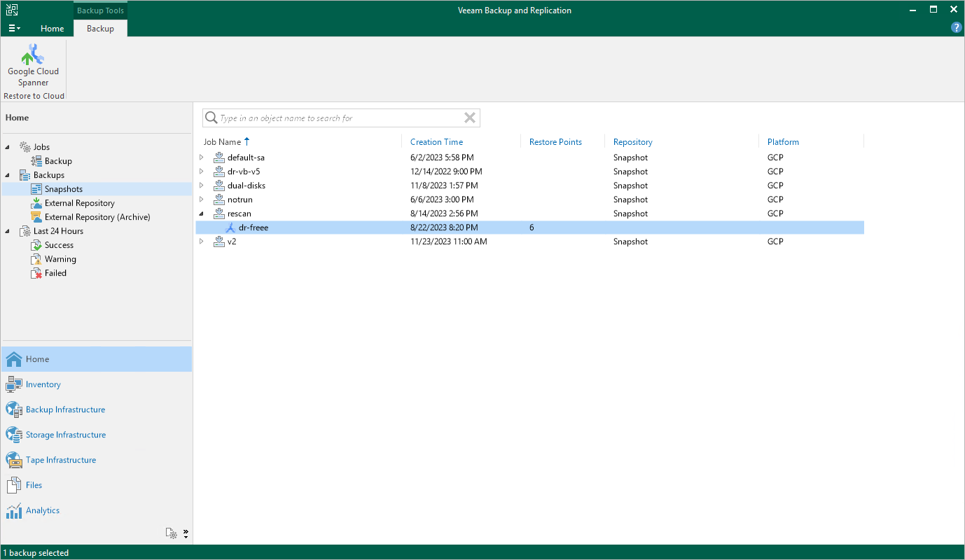Viewport: 965px width, 560px height.
Task: Open the External Repository (Archive) tree item
Action: [x=97, y=217]
